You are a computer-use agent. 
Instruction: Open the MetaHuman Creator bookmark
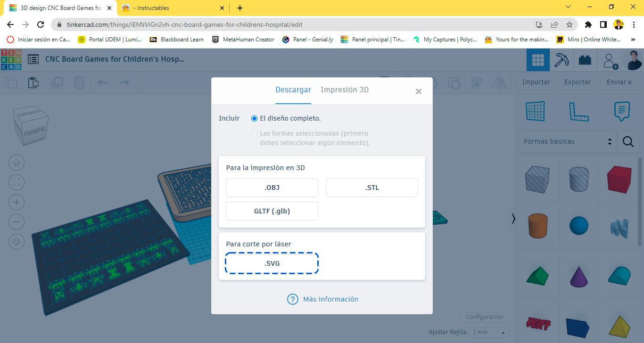pos(243,40)
